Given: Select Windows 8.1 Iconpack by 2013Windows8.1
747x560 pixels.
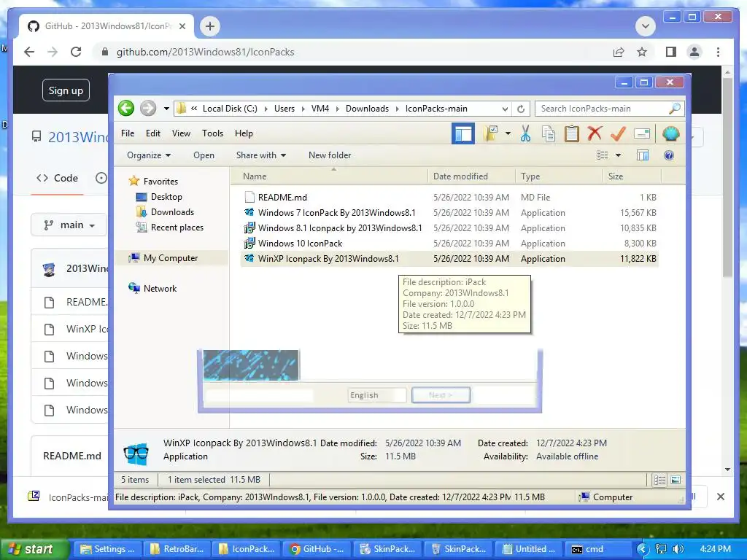Looking at the screenshot, I should 449,228.
